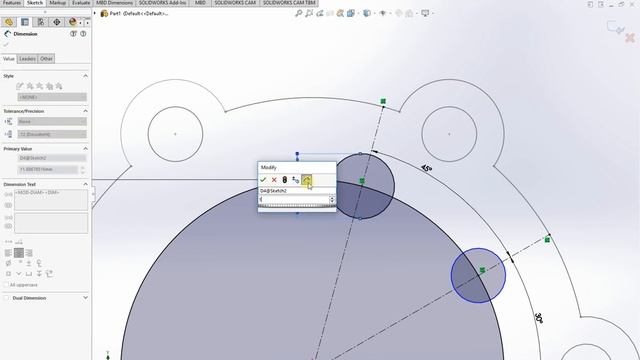
Task: Open the style NONE dropdown
Action: point(52,97)
